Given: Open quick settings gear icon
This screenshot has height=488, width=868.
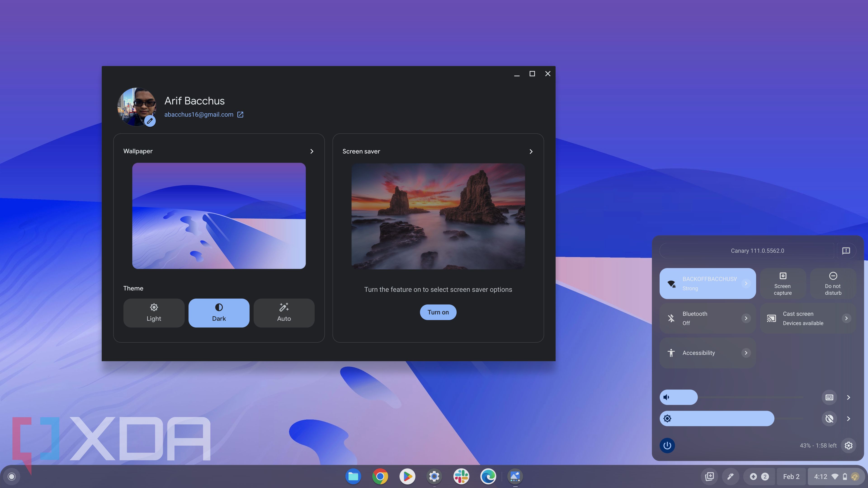Looking at the screenshot, I should pyautogui.click(x=849, y=445).
